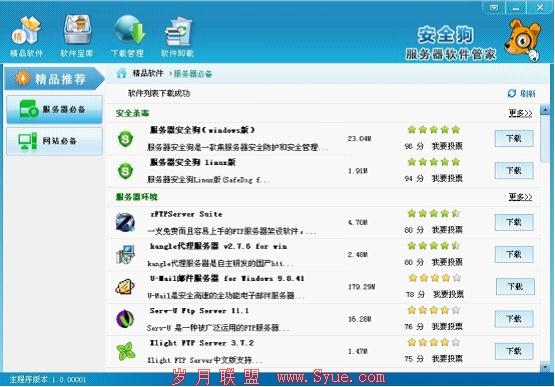Click star rating of zFTPServer Suite
The height and width of the screenshot is (387, 555).
[x=433, y=213]
